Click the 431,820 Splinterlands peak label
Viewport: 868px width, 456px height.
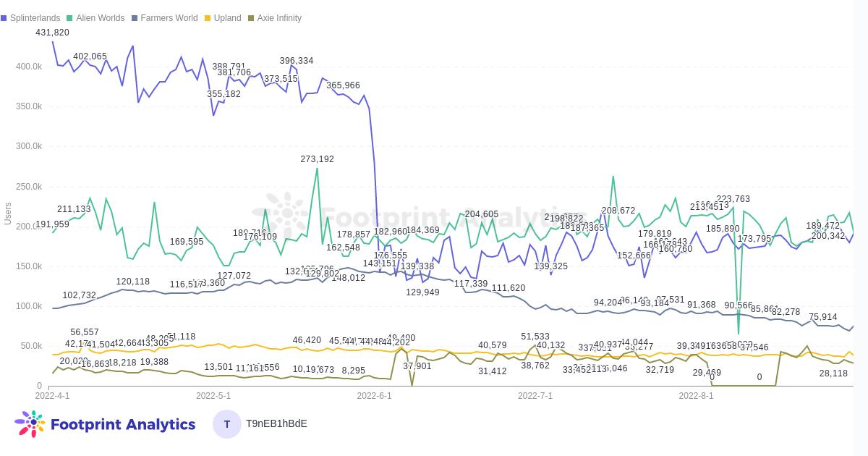pos(53,33)
